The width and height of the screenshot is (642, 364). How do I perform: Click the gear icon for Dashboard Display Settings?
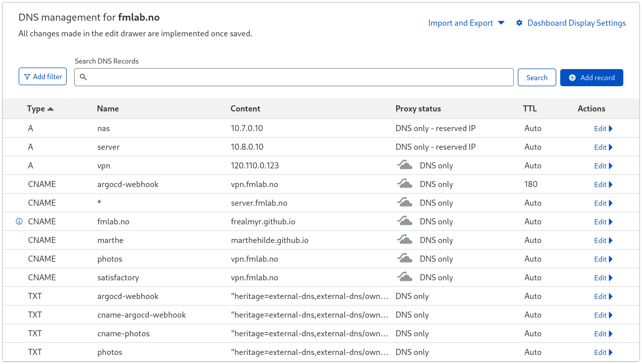point(519,23)
